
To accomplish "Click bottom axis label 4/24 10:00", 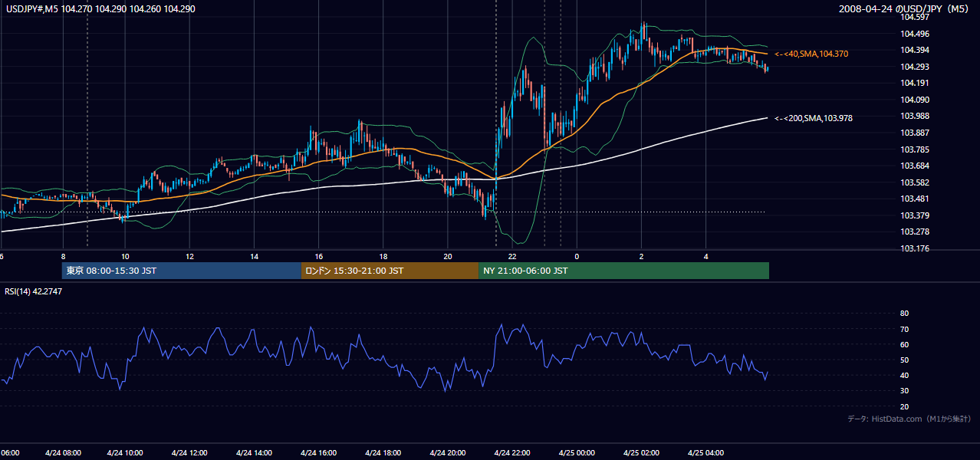I will tap(127, 453).
